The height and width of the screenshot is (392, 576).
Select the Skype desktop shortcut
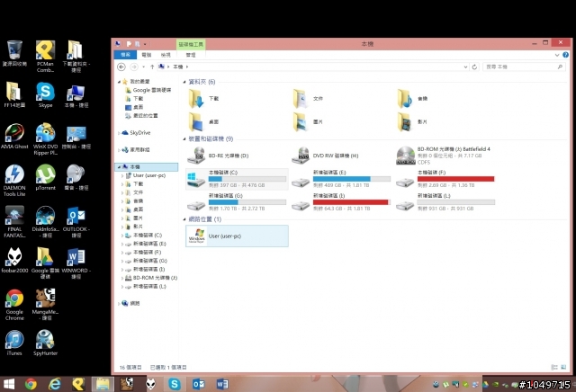tap(45, 94)
